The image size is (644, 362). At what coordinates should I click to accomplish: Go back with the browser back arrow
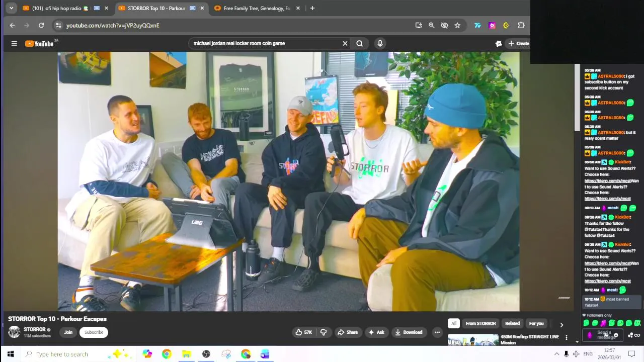click(13, 25)
